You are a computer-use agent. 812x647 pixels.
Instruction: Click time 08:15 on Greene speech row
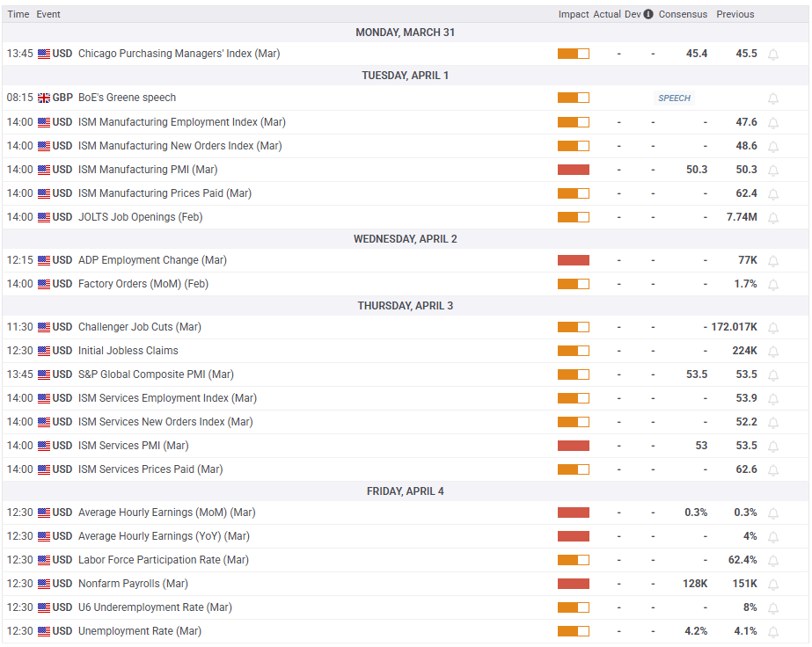point(19,98)
